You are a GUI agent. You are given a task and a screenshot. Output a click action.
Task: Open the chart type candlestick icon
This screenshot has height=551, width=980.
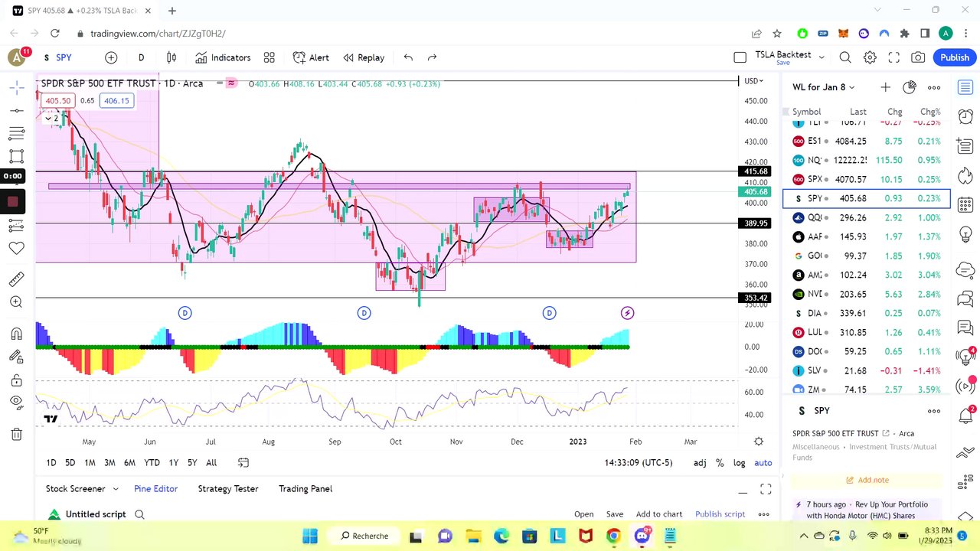(171, 57)
